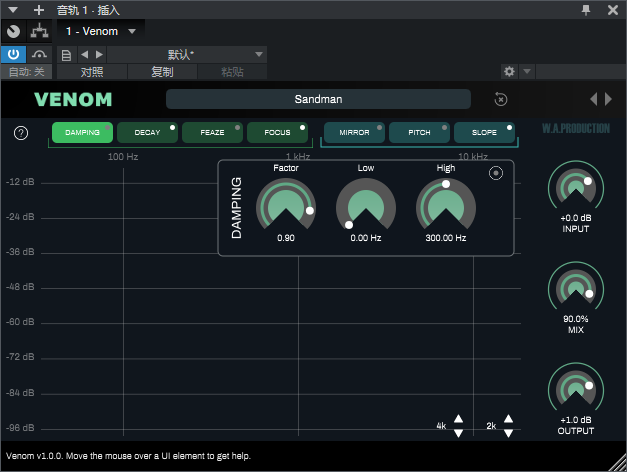
Task: Select the FOCUS tab
Action: [x=277, y=132]
